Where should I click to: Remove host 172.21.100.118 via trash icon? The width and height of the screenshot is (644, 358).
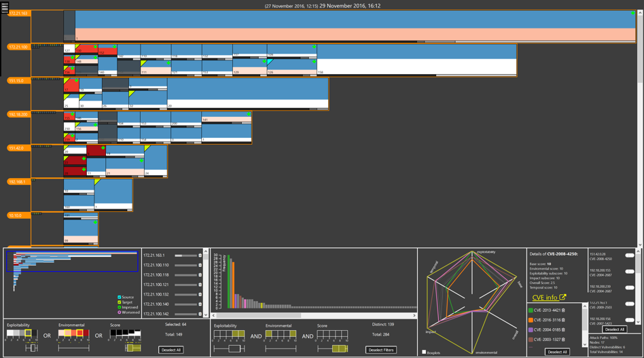pyautogui.click(x=200, y=275)
